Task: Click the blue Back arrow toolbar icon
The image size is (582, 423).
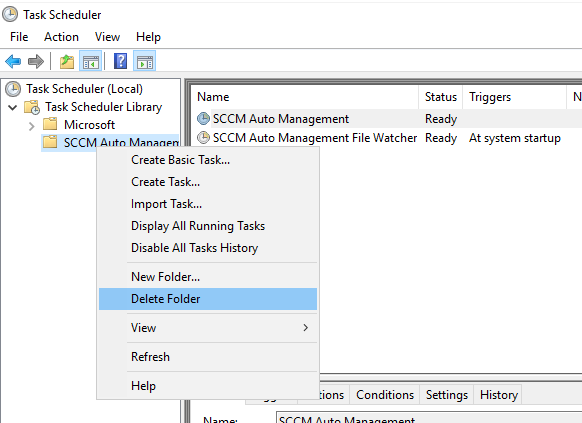Action: pos(13,61)
